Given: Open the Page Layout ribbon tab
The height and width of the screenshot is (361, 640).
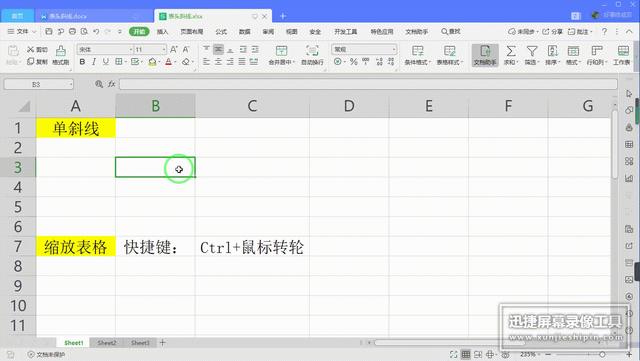Looking at the screenshot, I should (192, 31).
